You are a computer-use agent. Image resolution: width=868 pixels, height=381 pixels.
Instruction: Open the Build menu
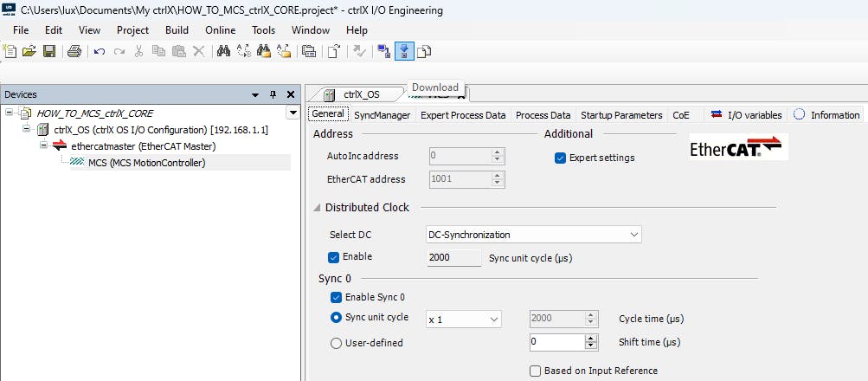177,30
